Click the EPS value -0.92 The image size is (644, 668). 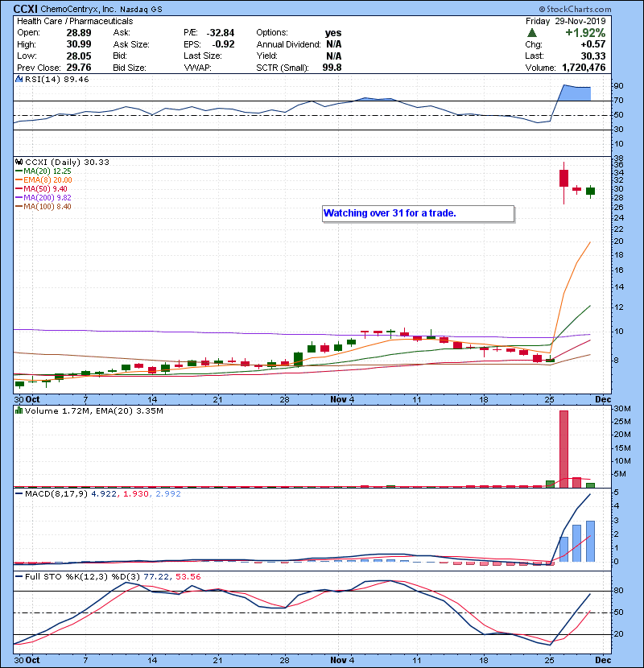[x=223, y=44]
